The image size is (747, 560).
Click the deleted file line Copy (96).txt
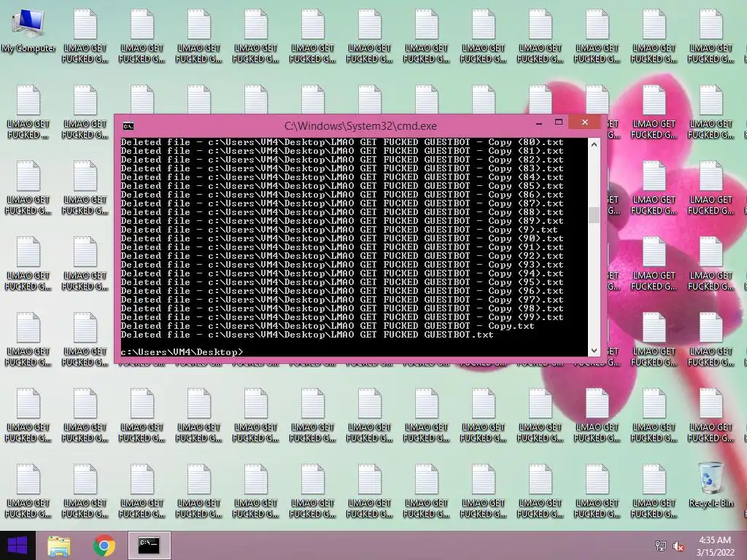point(342,290)
